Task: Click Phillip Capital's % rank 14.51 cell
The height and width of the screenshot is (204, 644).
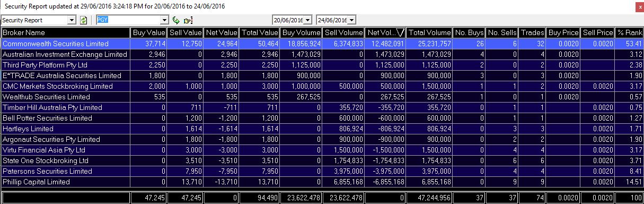Action: click(629, 182)
